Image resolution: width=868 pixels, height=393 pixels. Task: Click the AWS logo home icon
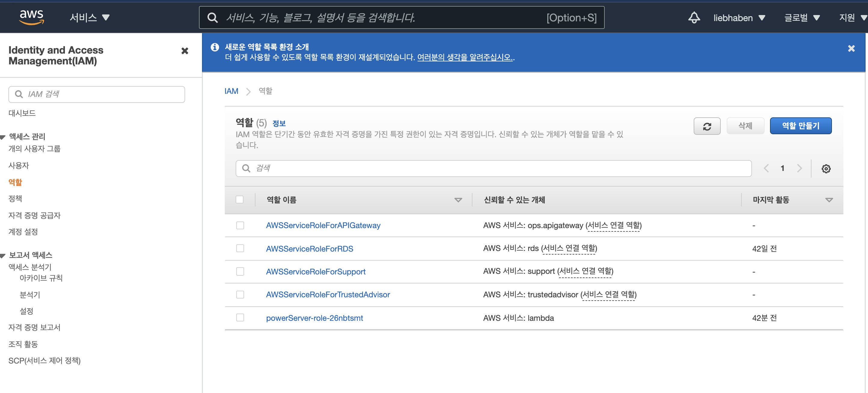[x=32, y=17]
